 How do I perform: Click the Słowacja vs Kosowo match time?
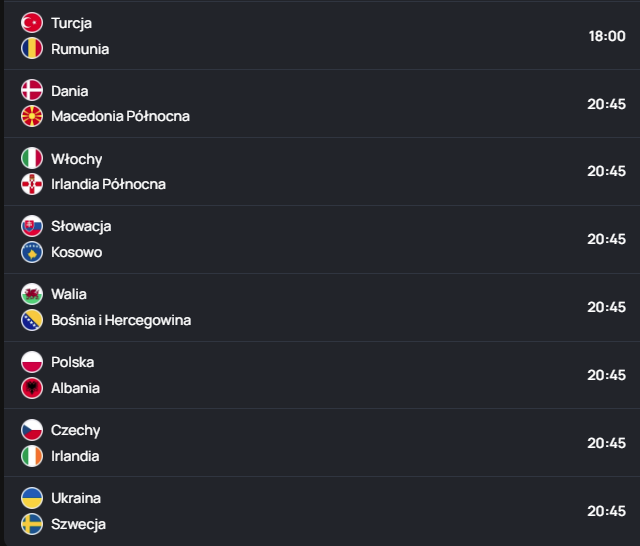tap(606, 239)
